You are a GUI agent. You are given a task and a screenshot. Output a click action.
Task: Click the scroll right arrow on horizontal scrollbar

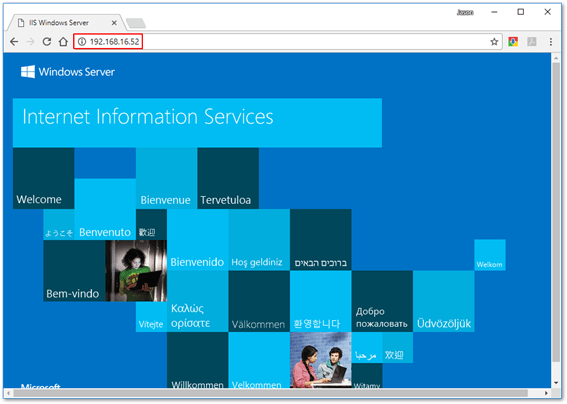point(546,393)
